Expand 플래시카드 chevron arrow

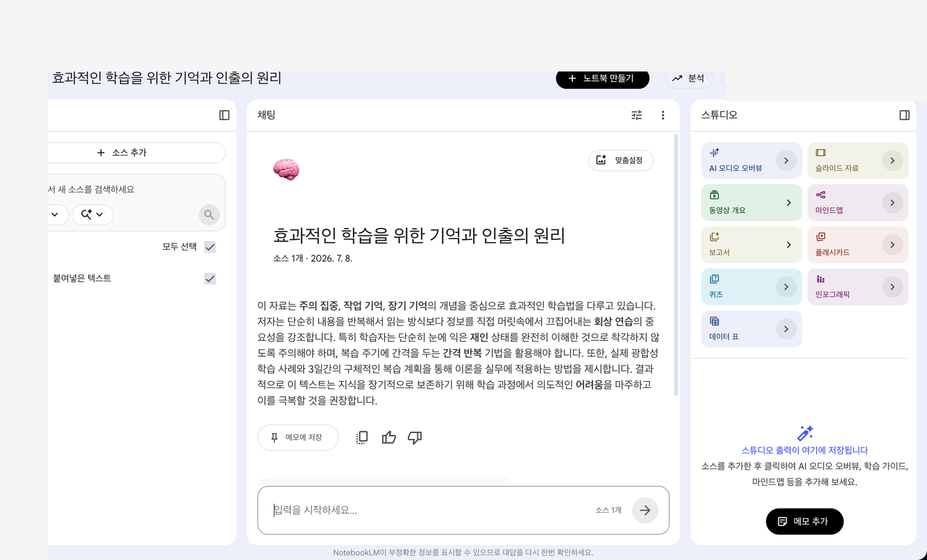click(892, 245)
